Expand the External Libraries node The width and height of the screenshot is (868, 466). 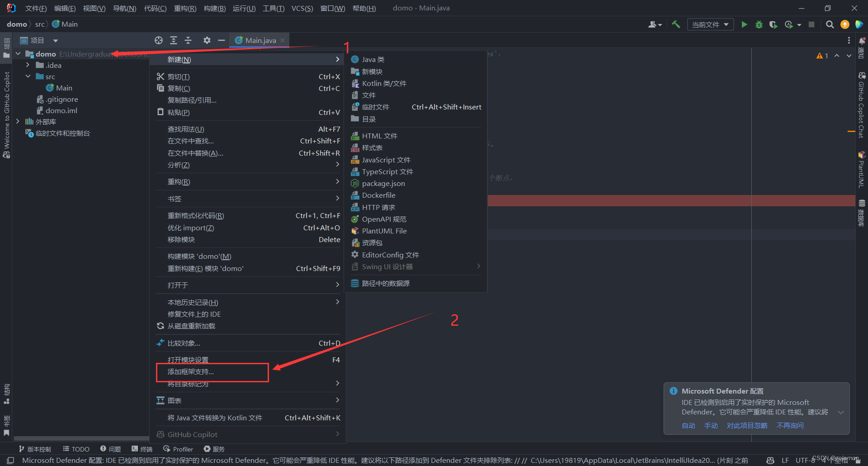18,122
